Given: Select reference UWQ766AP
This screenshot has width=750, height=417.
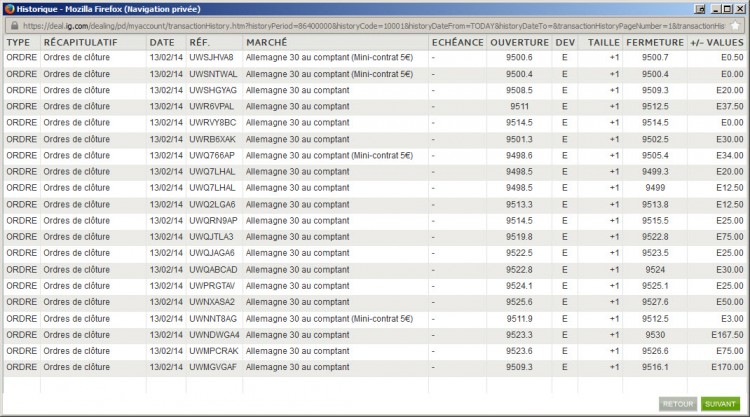Looking at the screenshot, I should tap(212, 155).
